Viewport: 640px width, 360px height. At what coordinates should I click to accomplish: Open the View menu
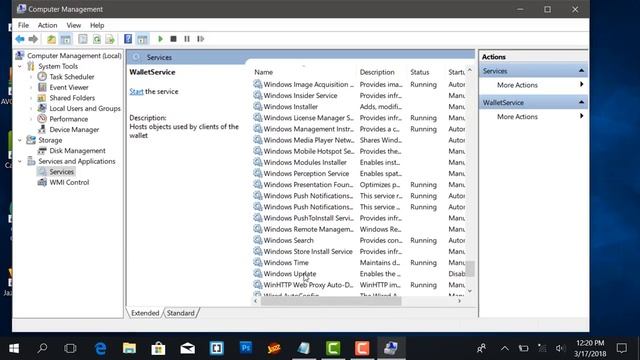click(73, 25)
